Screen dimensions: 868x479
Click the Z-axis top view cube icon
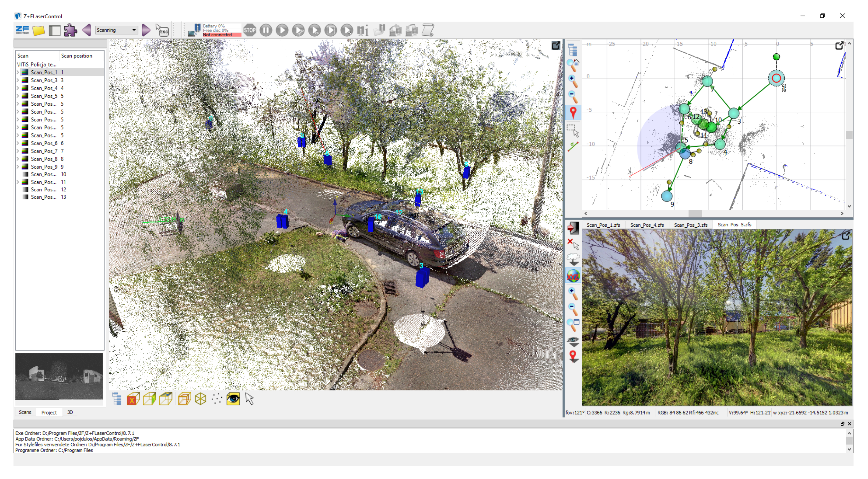pyautogui.click(x=166, y=399)
